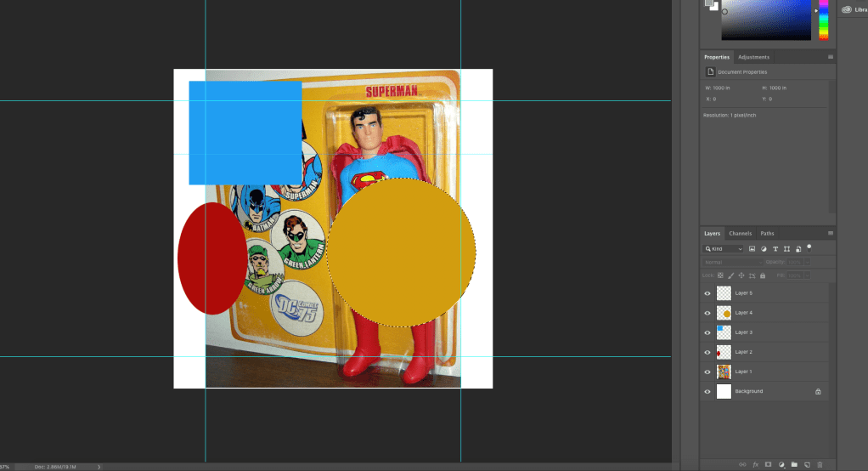The height and width of the screenshot is (471, 868).
Task: Click the new group folder icon
Action: [x=793, y=464]
